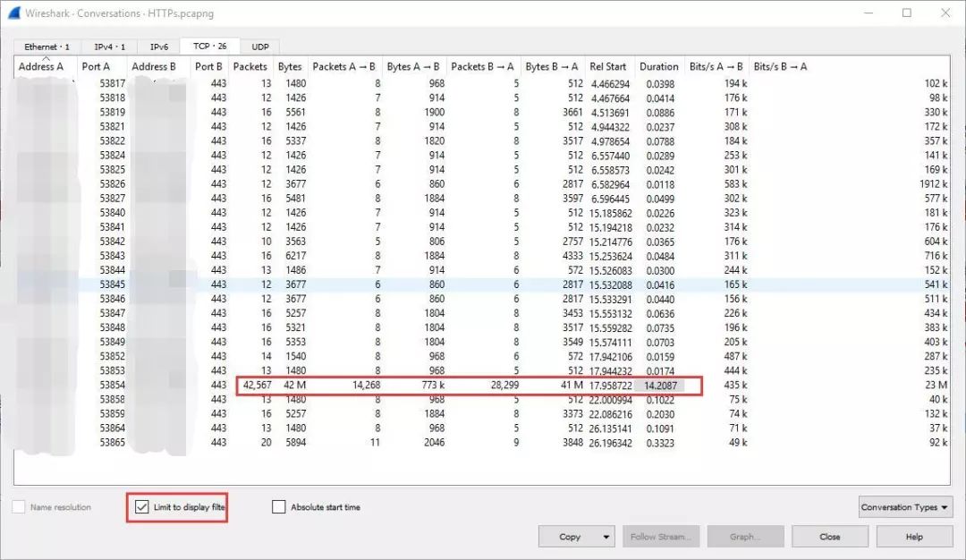Click the 42,567 packets cell
Image resolution: width=966 pixels, height=560 pixels.
coord(258,385)
